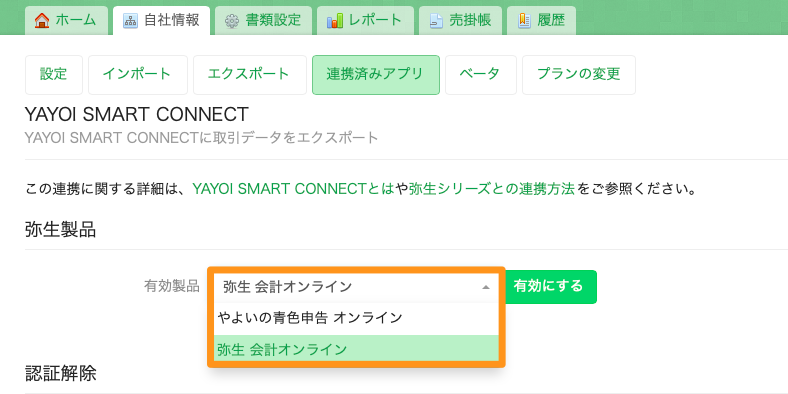Go to the 履歴 tab

coord(541,21)
